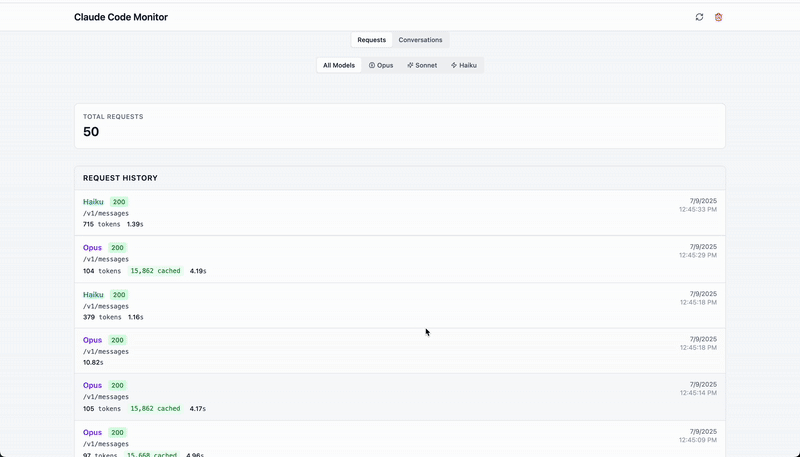Screen dimensions: 800x457
Task: Filter requests by the Opus model
Action: tap(381, 65)
